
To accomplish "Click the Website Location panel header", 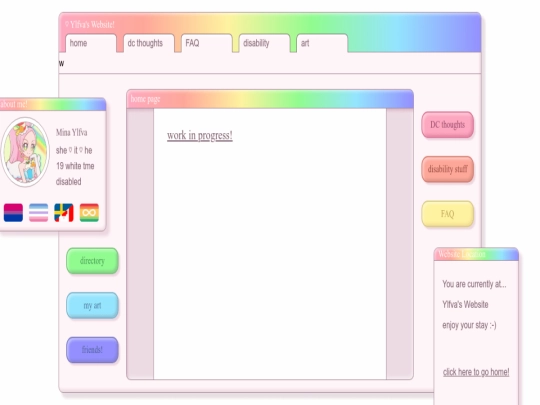I will tap(476, 254).
